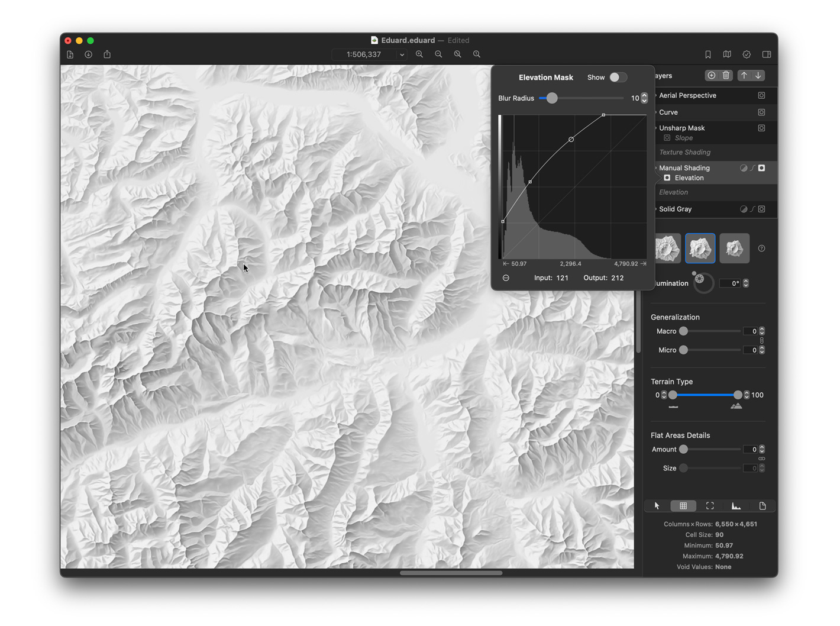The image size is (840, 626).
Task: Toggle the Elevation Mask Show switch
Action: tap(618, 78)
